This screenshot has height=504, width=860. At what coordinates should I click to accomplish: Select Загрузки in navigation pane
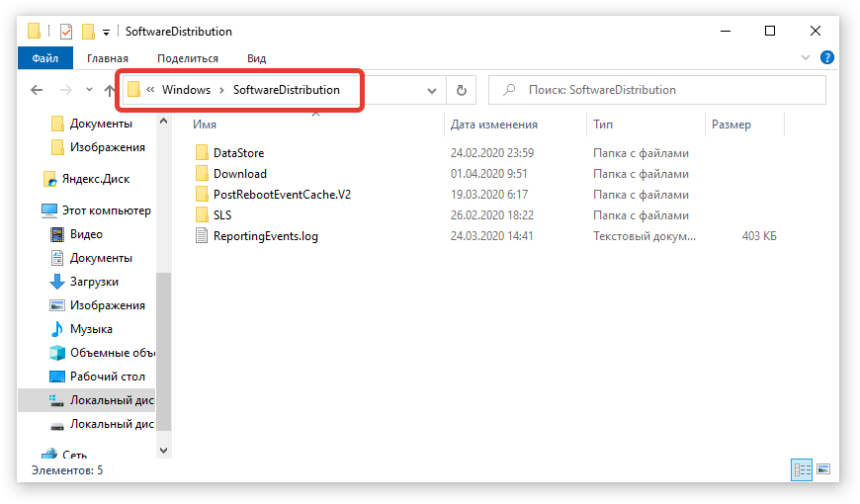(93, 282)
